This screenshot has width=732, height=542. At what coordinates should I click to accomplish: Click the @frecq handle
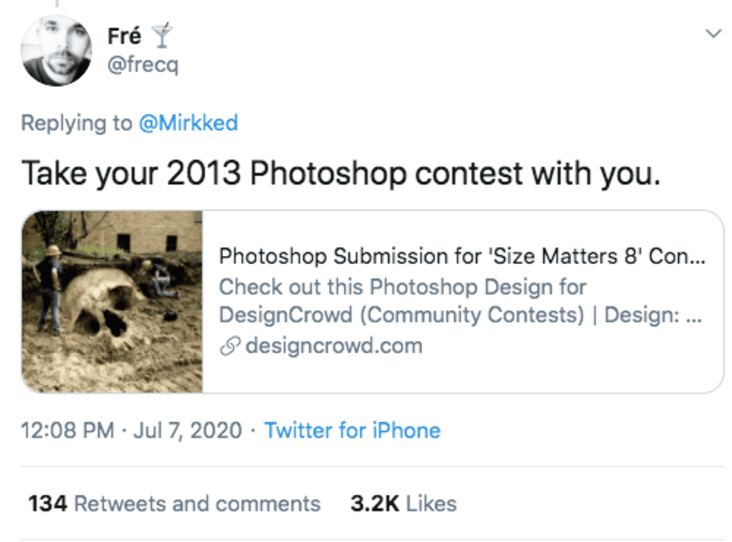[143, 64]
